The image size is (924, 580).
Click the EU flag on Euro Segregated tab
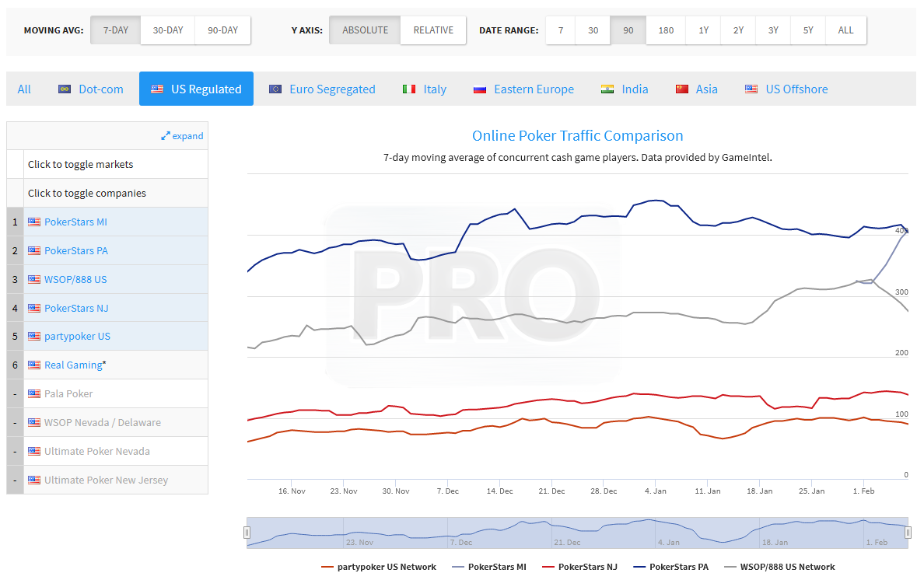pos(275,89)
